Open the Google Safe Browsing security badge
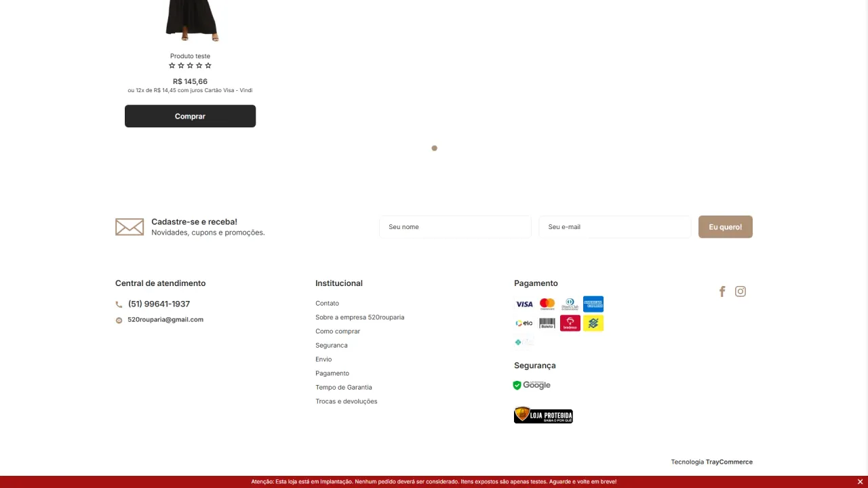 532,385
